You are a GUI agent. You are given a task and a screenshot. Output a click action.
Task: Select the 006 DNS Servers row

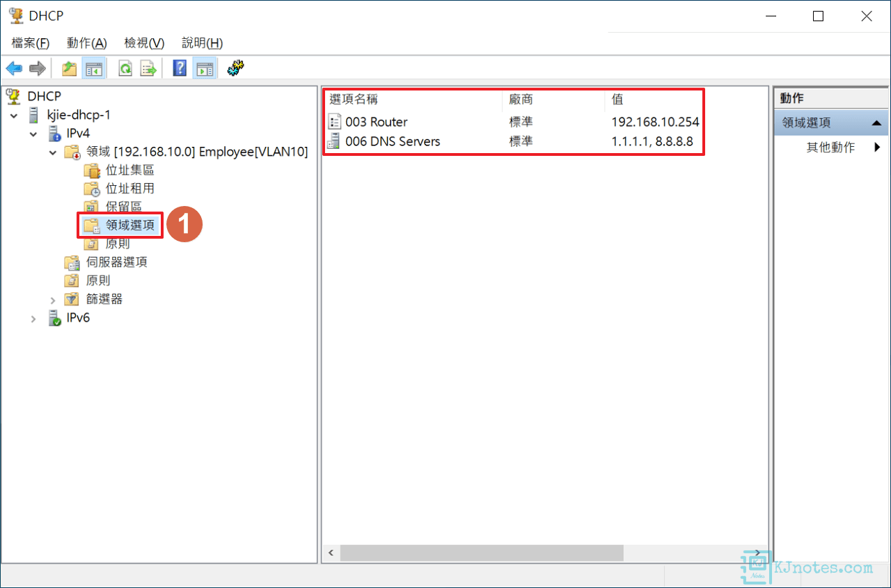coord(514,141)
